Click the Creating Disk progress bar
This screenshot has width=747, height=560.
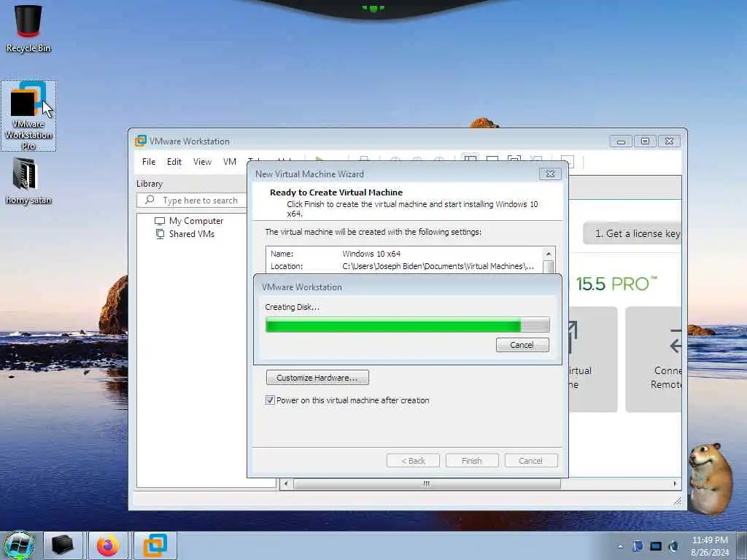(407, 325)
